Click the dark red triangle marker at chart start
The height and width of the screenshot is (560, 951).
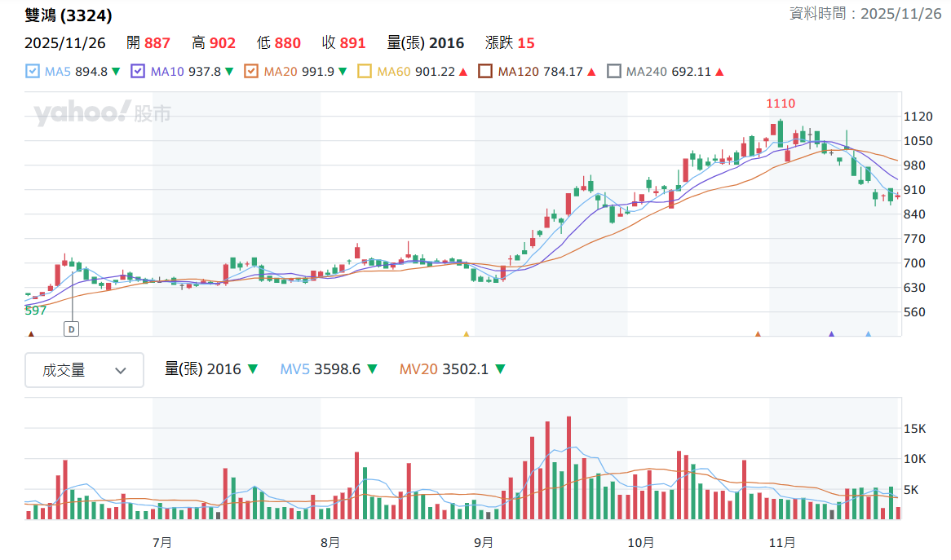coord(31,334)
